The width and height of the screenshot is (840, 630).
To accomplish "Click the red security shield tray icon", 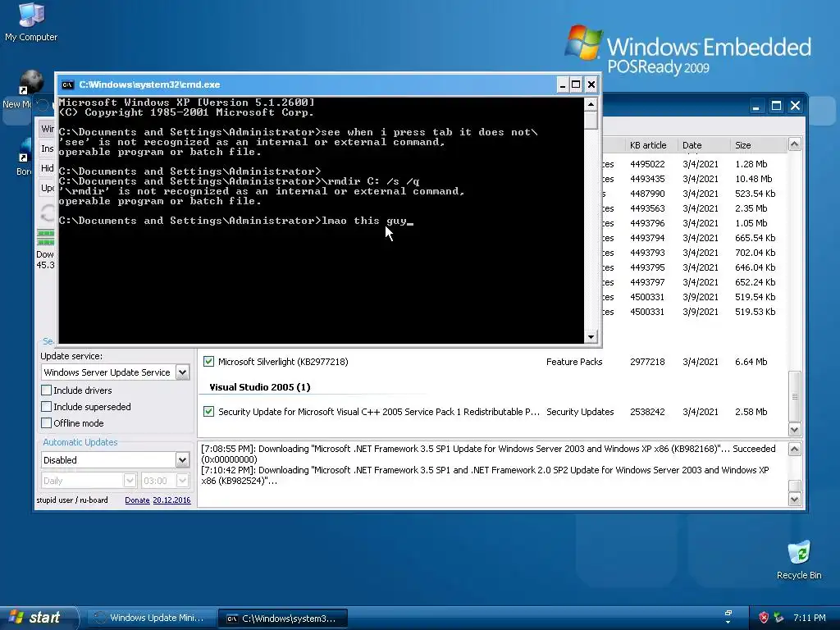I will (x=764, y=618).
